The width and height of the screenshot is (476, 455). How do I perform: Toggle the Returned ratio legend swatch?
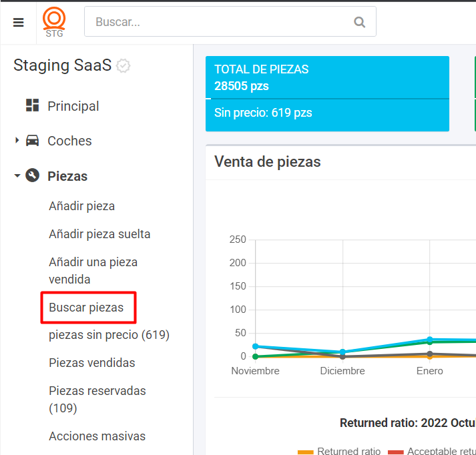click(305, 452)
